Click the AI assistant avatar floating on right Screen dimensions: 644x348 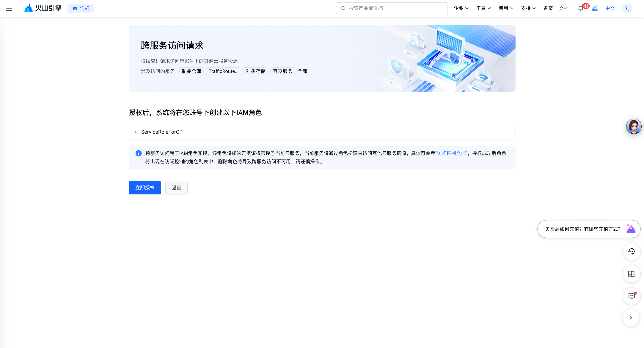click(634, 126)
